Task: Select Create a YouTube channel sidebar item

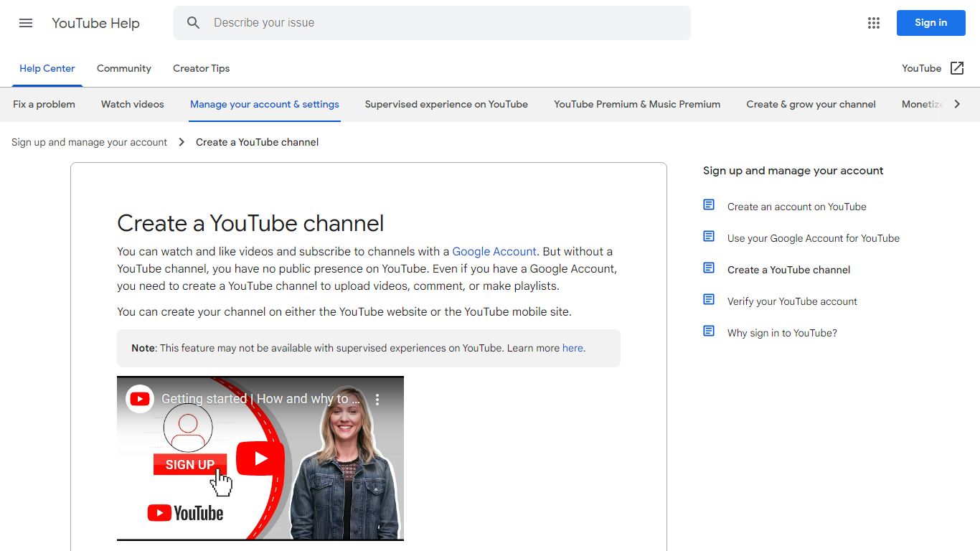Action: 788,270
